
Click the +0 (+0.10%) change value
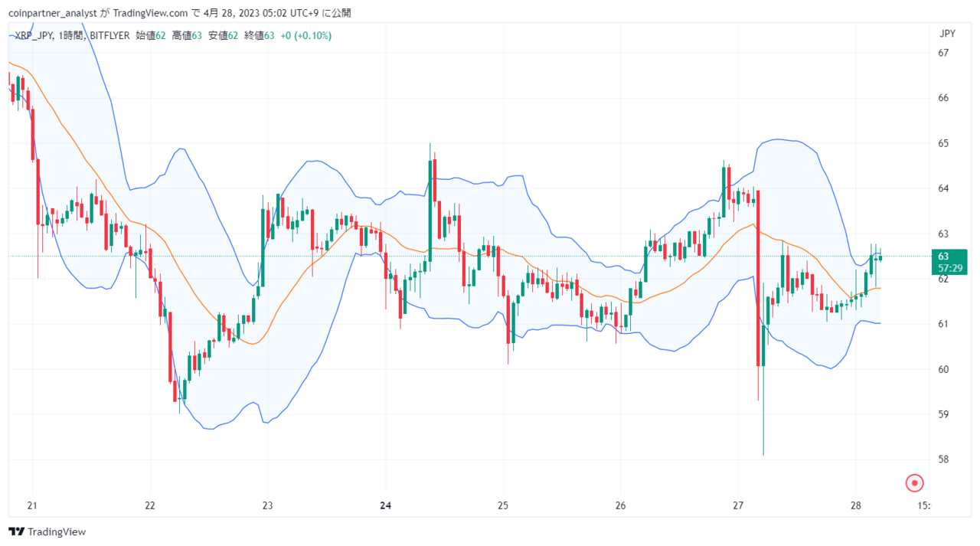coord(306,36)
